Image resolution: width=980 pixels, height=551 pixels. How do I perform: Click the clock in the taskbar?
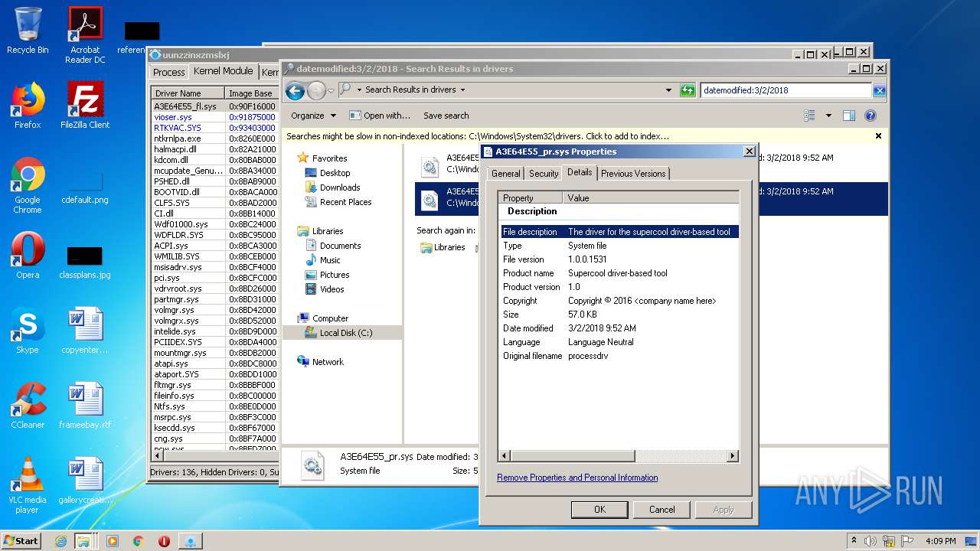click(941, 541)
